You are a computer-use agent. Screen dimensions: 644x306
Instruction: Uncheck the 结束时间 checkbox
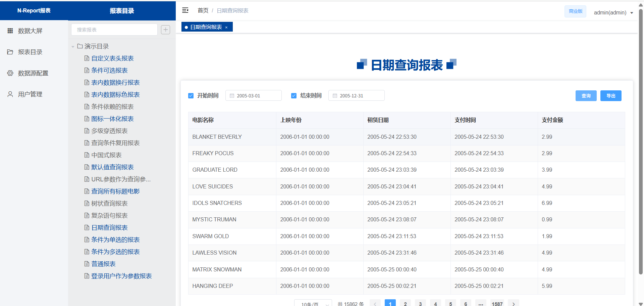294,96
